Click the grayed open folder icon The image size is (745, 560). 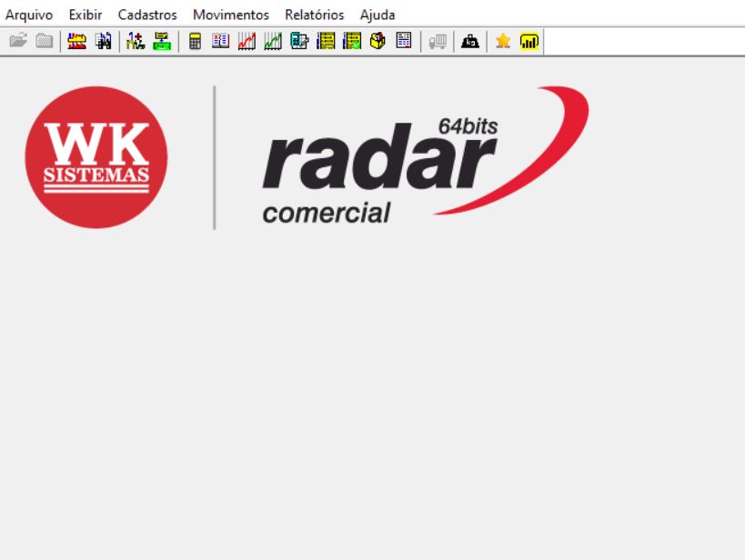(18, 41)
